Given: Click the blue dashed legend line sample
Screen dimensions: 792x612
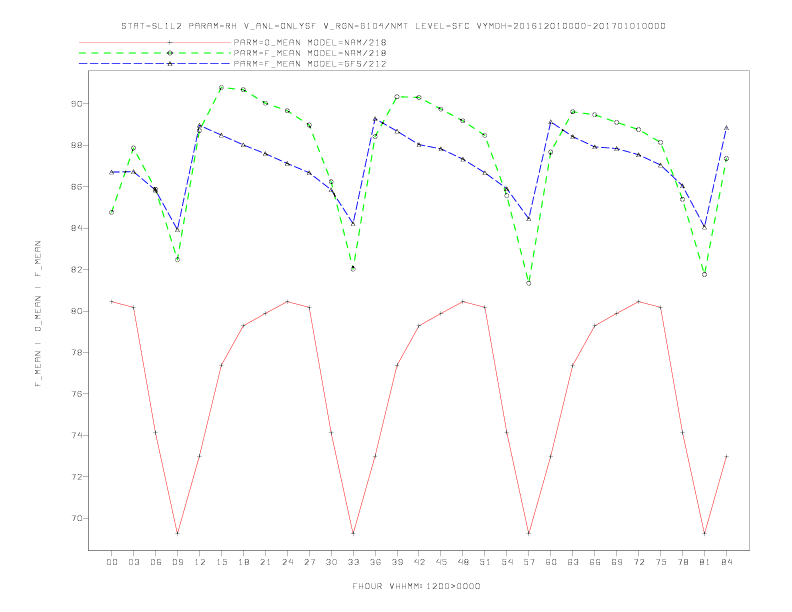Looking at the screenshot, I should tap(155, 64).
